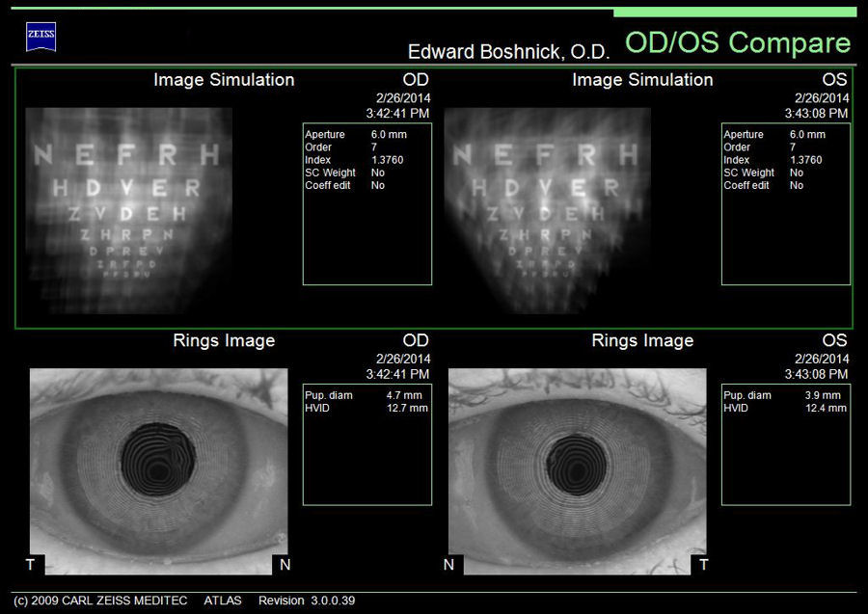Click the T marker under OS rings image

[703, 564]
